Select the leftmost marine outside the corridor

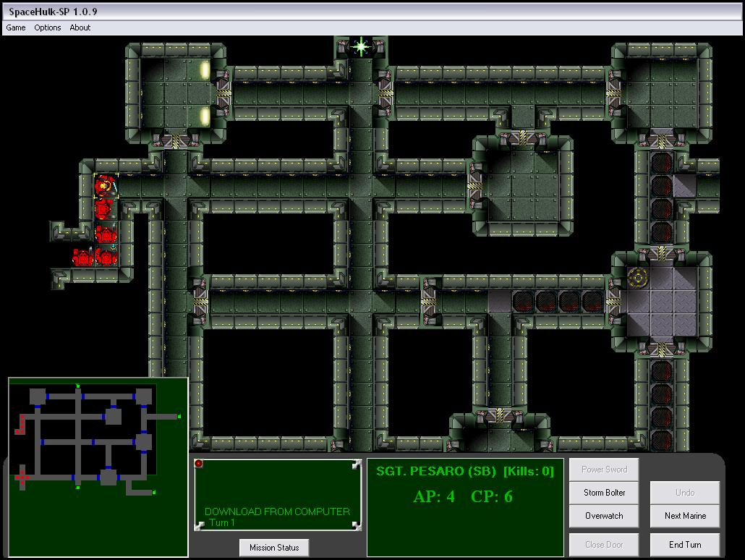[x=83, y=257]
